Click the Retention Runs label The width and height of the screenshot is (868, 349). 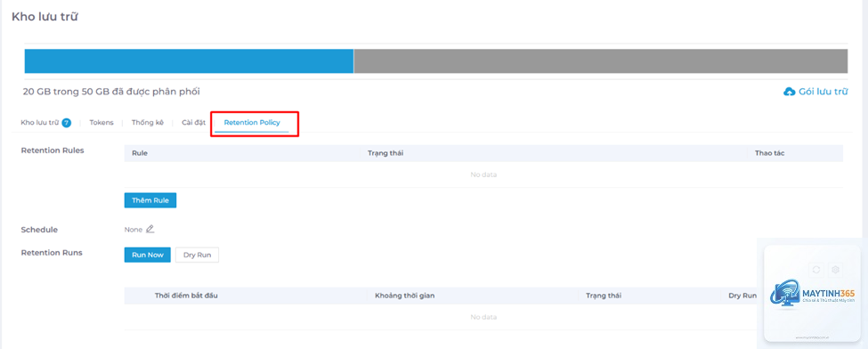[x=52, y=253]
